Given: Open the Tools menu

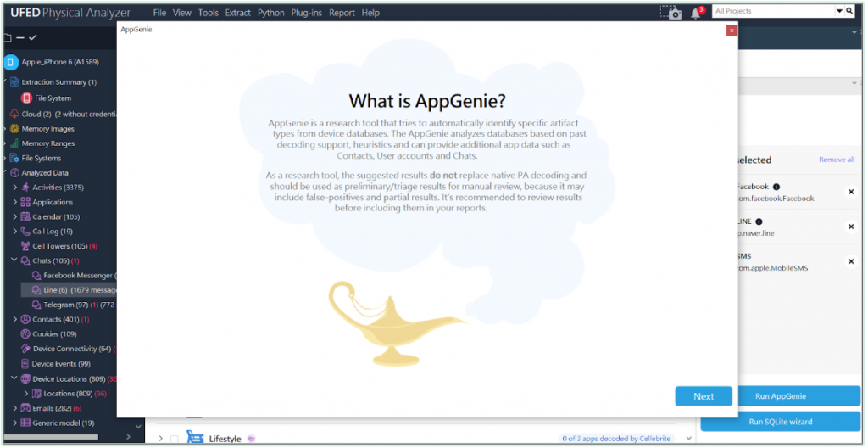Looking at the screenshot, I should pos(209,13).
